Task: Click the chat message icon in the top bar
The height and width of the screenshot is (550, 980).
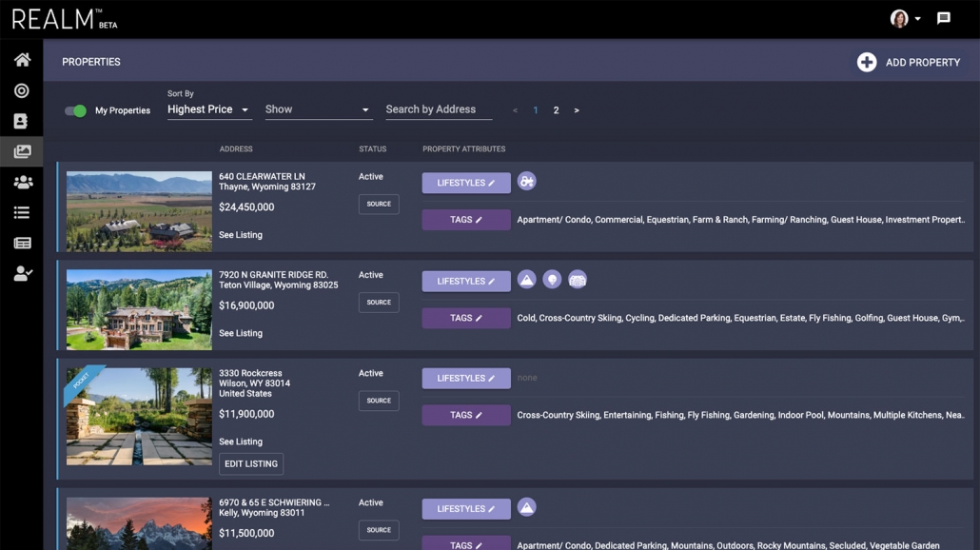Action: pos(944,18)
